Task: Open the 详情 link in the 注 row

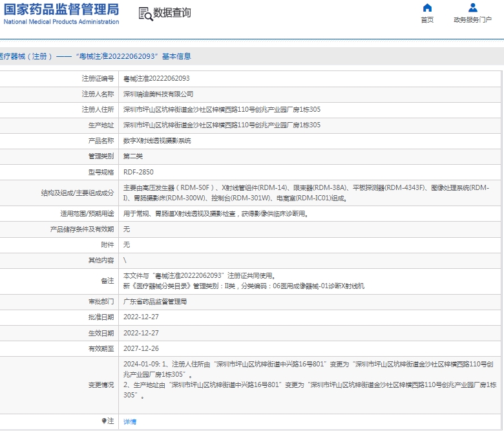Action: tap(130, 421)
